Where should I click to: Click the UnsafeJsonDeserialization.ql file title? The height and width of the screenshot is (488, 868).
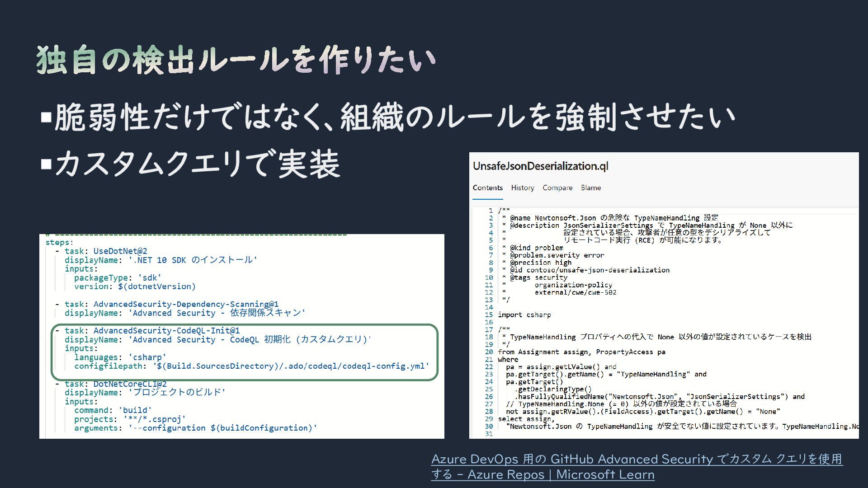click(x=540, y=166)
